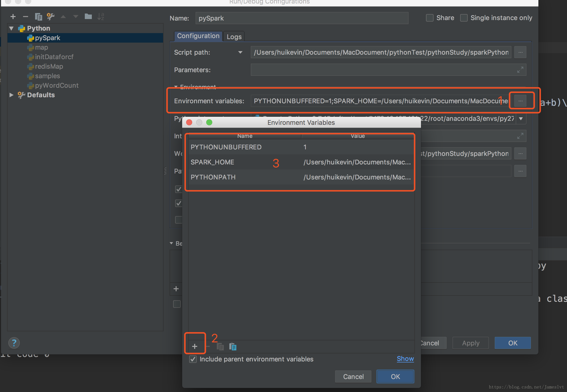
Task: Click the Name field containing pySpark
Action: point(302,18)
